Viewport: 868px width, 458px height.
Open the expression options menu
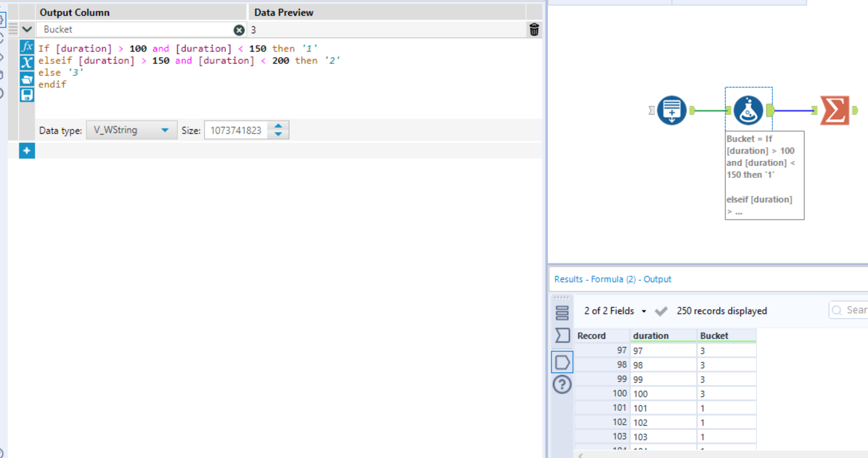point(12,29)
